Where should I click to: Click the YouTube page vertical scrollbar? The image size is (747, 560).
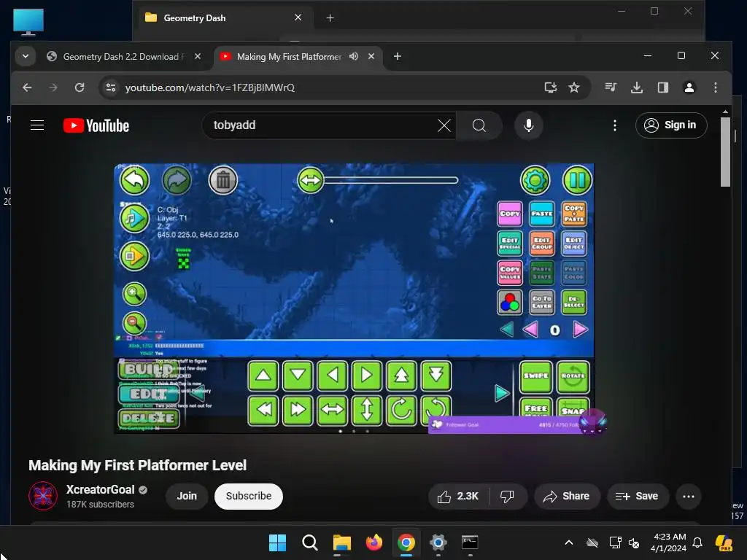pyautogui.click(x=725, y=152)
